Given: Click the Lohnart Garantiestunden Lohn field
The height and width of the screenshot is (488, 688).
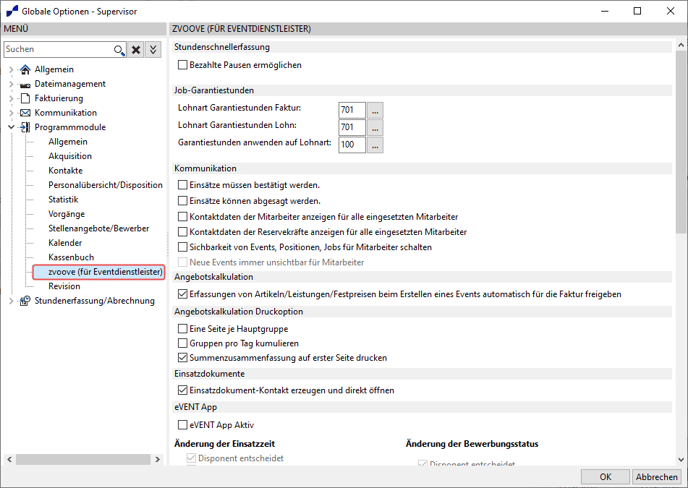Looking at the screenshot, I should click(352, 128).
